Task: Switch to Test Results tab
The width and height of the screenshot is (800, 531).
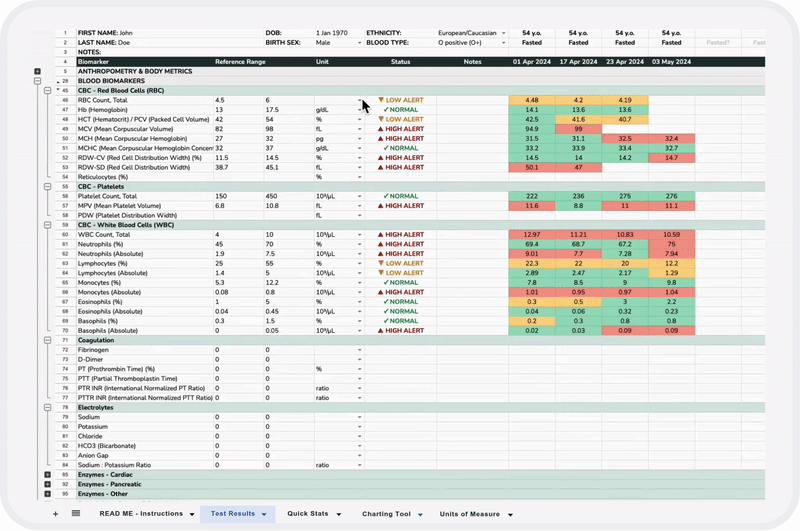Action: pyautogui.click(x=233, y=514)
